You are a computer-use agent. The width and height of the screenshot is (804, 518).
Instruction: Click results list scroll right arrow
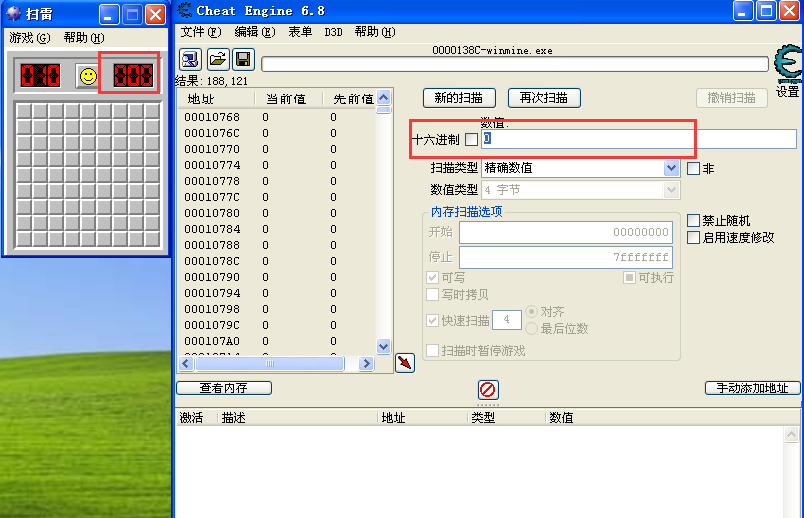coord(366,364)
